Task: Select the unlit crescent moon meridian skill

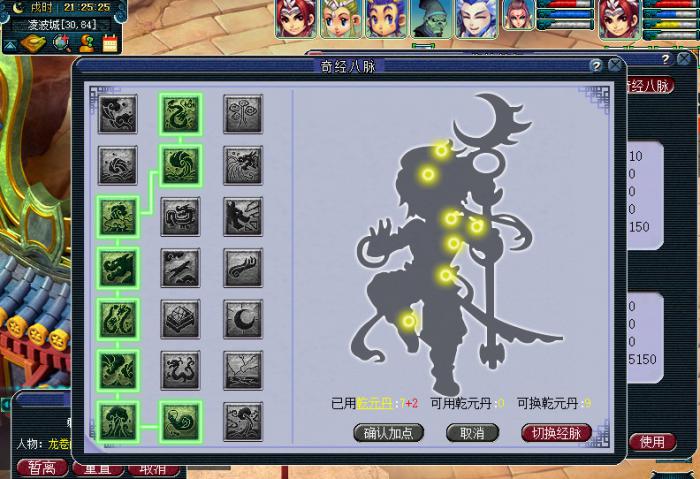Action: [x=243, y=318]
